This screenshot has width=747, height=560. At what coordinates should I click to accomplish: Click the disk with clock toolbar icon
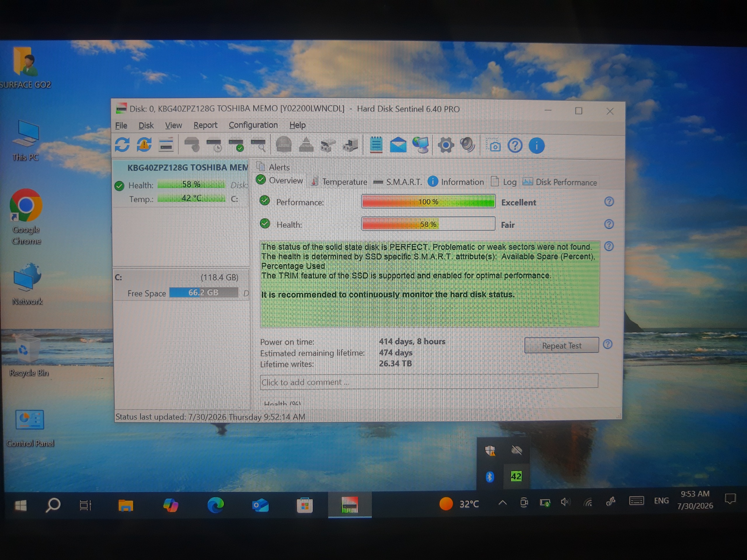click(x=214, y=145)
